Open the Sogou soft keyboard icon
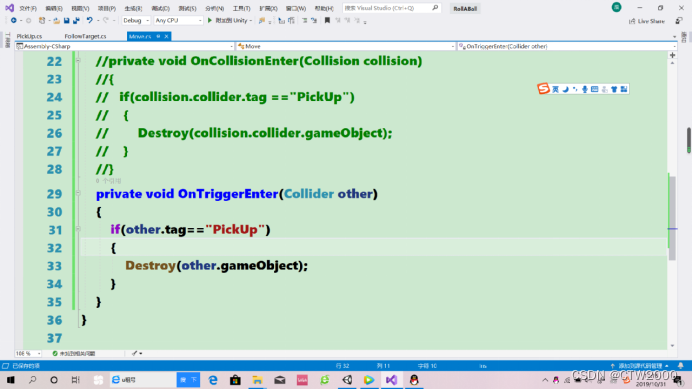Screen dimensions: 693x390 pyautogui.click(x=594, y=89)
